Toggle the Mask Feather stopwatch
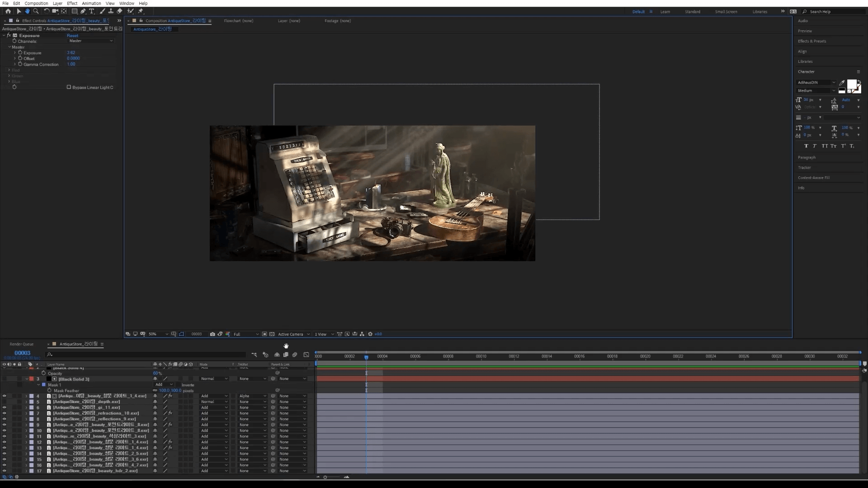 click(49, 390)
